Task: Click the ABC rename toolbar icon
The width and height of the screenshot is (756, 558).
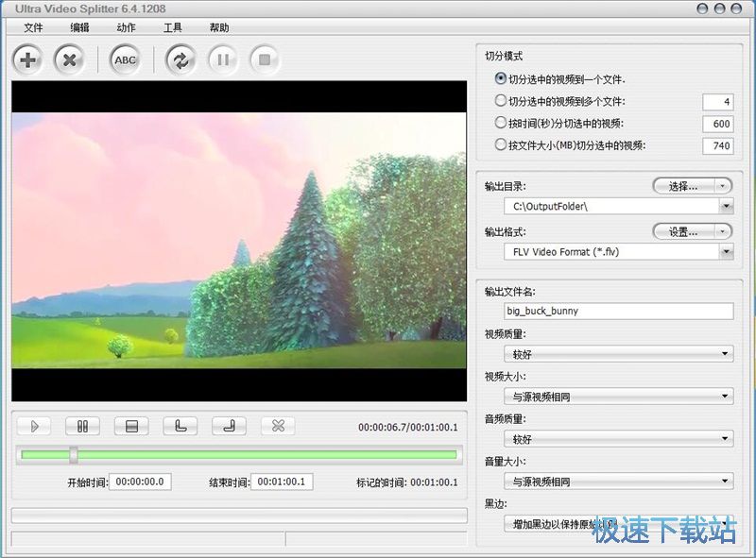Action: pos(126,59)
